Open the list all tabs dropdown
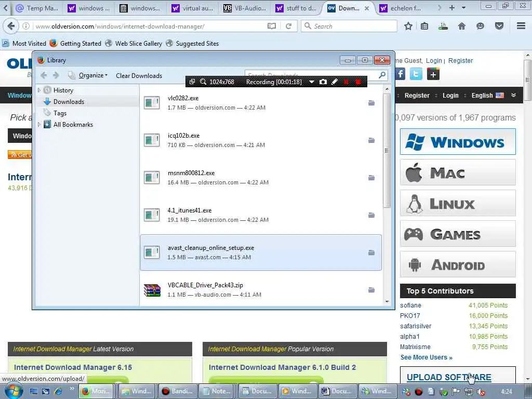The height and width of the screenshot is (399, 532). (x=463, y=8)
